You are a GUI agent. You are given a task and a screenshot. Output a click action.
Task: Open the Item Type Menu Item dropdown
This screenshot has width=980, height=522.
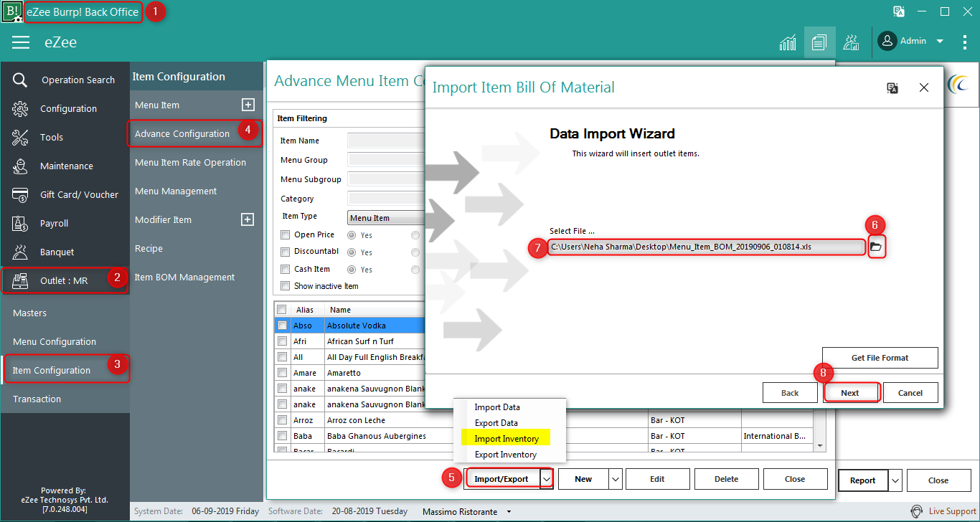point(385,218)
